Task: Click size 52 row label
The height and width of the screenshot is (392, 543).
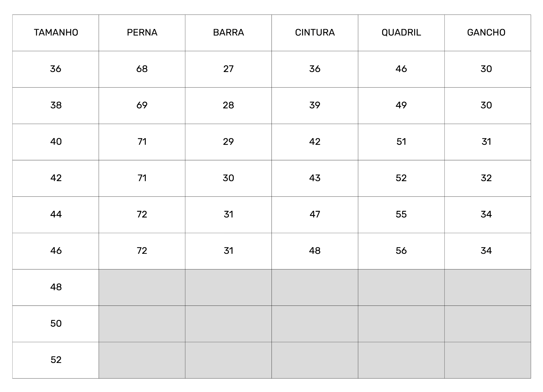Action: [x=56, y=360]
